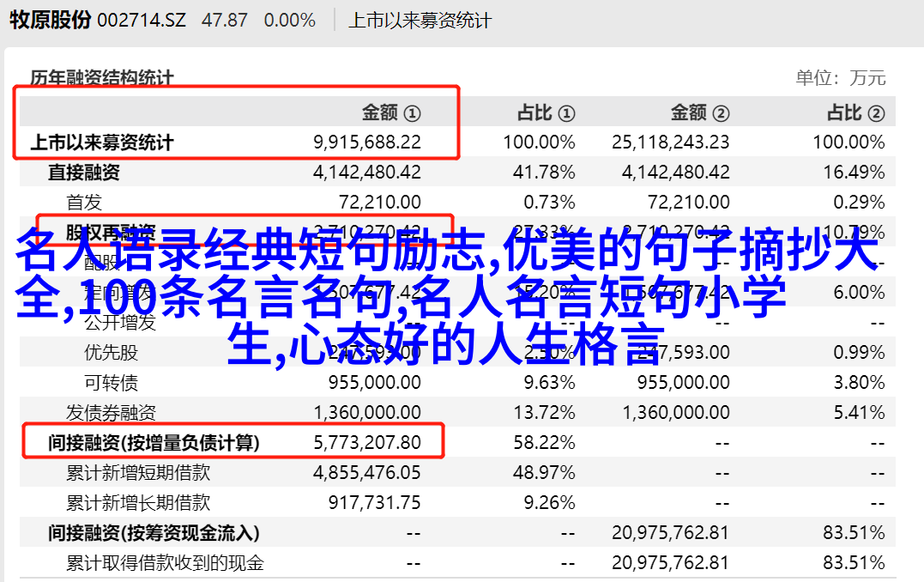Click the amount 4,855,476.05
Image resolution: width=924 pixels, height=582 pixels.
367,473
